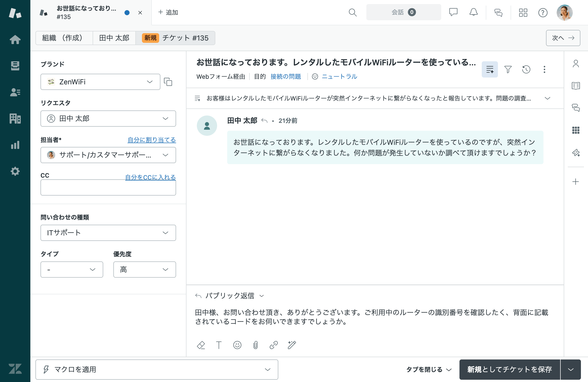Attach a file to the reply
588x382 pixels.
click(255, 345)
